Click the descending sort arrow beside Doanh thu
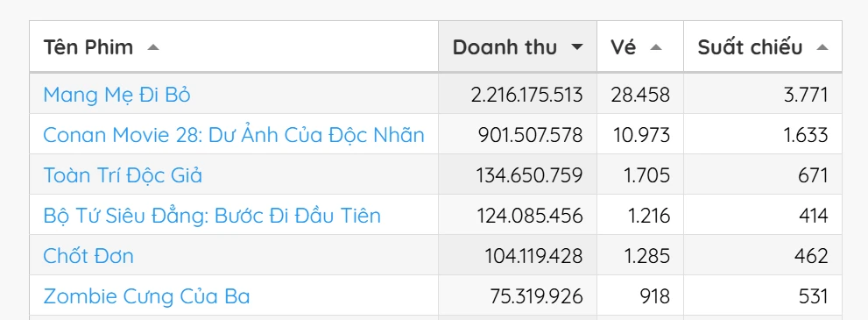 pyautogui.click(x=577, y=47)
